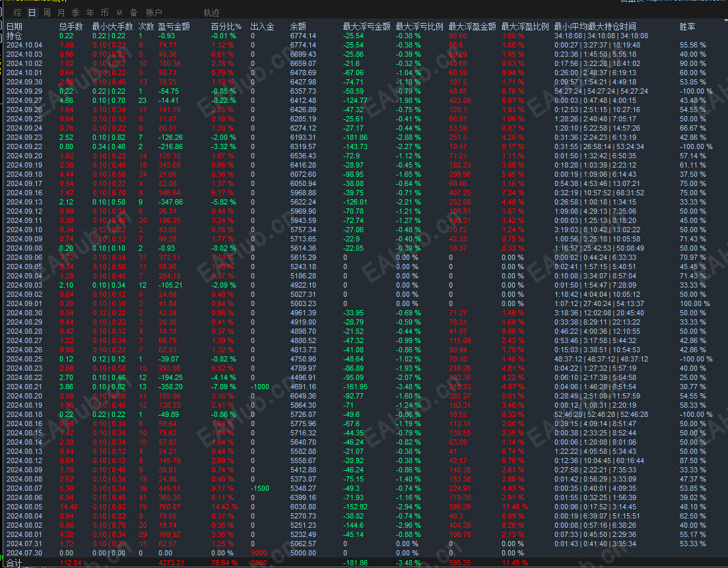
Task: Select the 2024.09.13 date row
Action: pyautogui.click(x=24, y=202)
